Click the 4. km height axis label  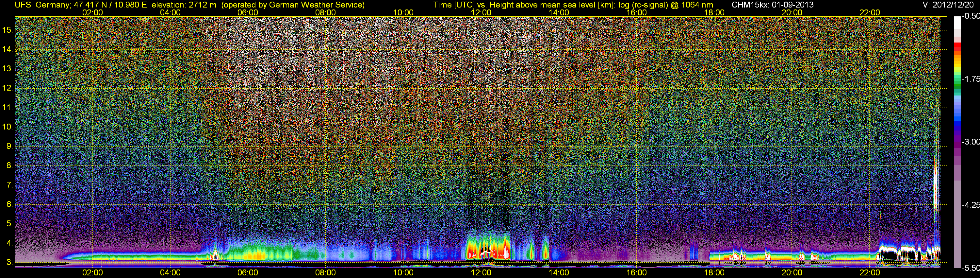tap(9, 243)
